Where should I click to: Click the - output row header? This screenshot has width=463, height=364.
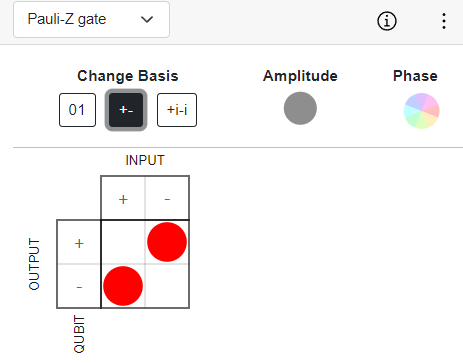(x=79, y=286)
